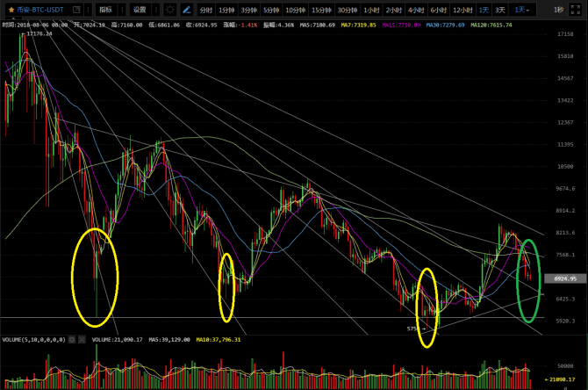Switch chart to 3天 interval
588x390 pixels.
500,10
